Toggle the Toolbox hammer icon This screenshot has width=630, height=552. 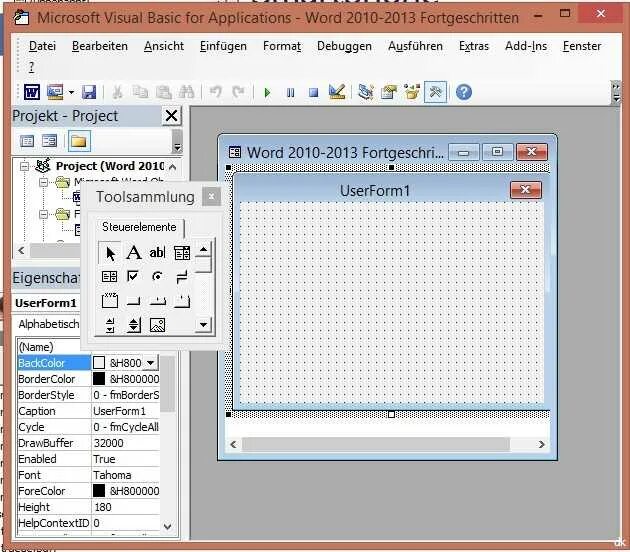436,92
